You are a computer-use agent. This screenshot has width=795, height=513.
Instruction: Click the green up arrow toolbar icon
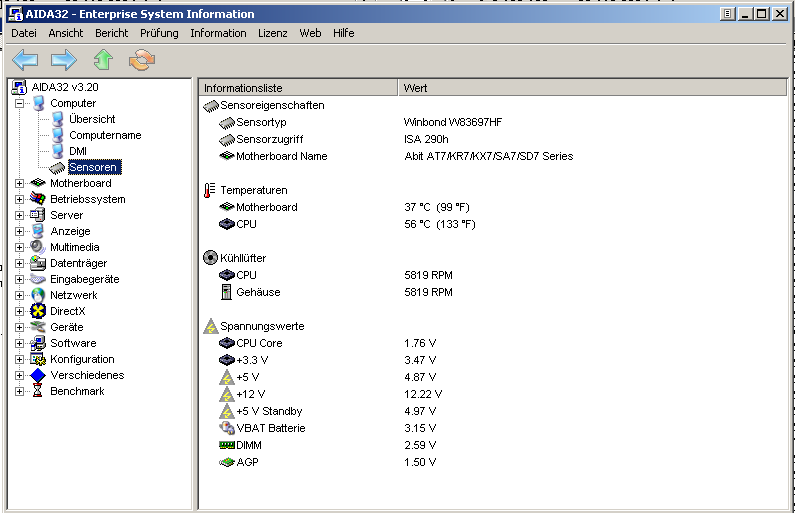pos(103,60)
